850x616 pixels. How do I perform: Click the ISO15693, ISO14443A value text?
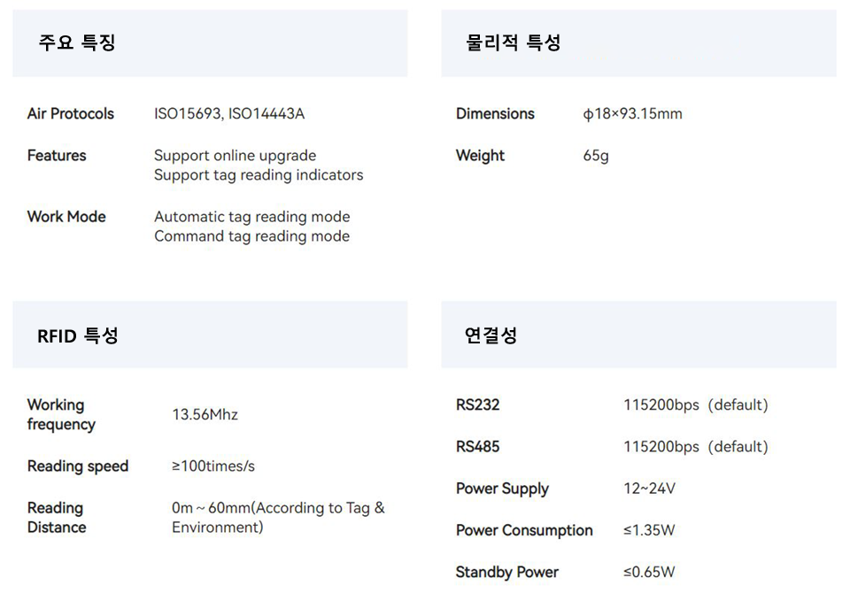click(229, 114)
